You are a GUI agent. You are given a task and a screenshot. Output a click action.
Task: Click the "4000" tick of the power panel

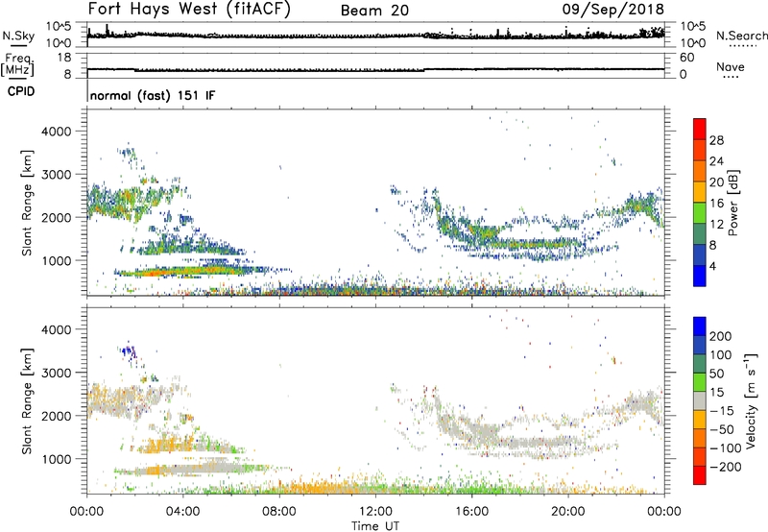(57, 132)
